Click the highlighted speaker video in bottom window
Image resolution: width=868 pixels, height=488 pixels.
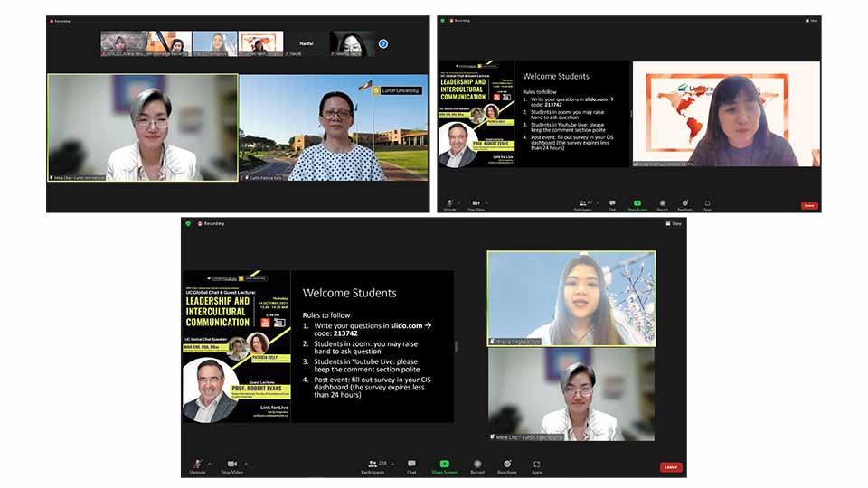pyautogui.click(x=571, y=299)
